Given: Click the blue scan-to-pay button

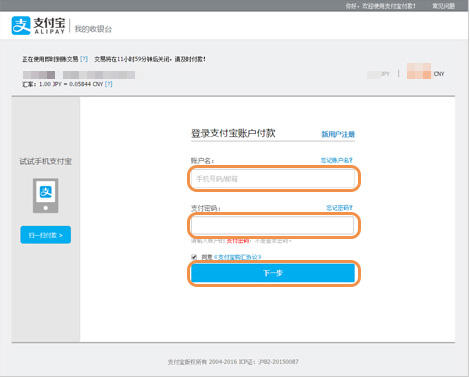Looking at the screenshot, I should coord(46,235).
